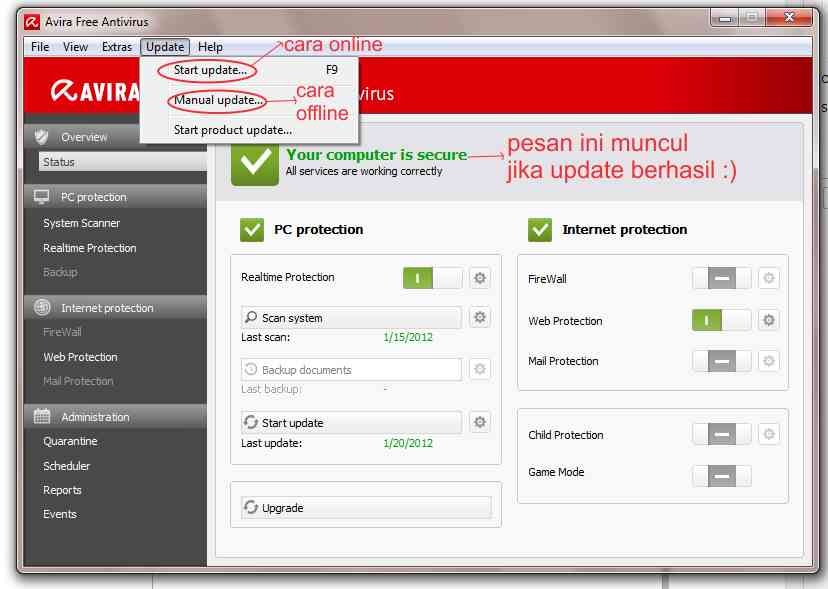Open the View menu
The image size is (828, 589).
[75, 47]
